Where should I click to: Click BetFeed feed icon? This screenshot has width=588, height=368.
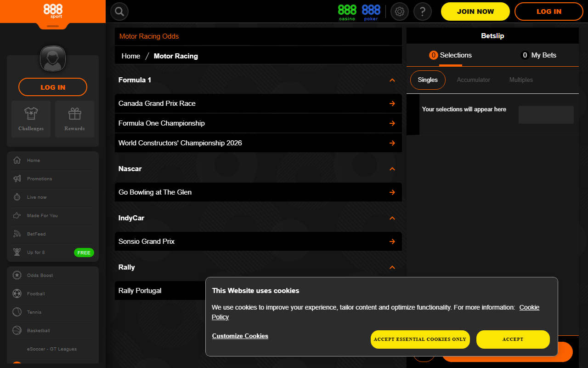pyautogui.click(x=17, y=234)
